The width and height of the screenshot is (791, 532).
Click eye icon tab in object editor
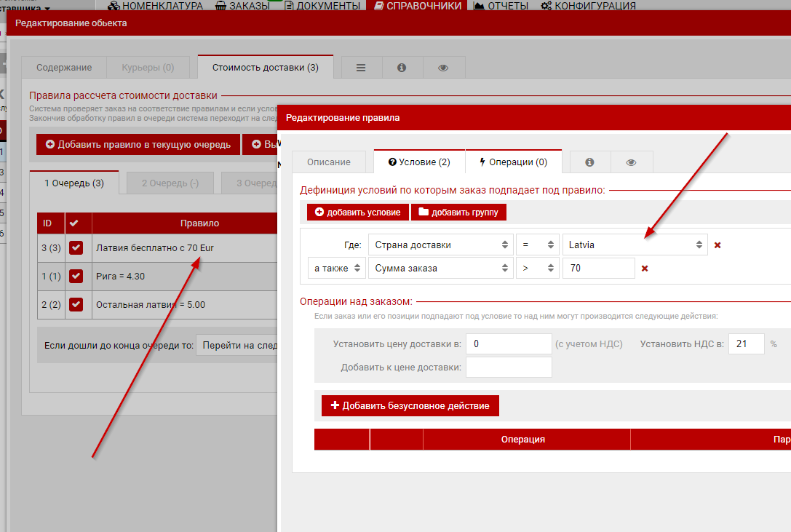point(443,68)
